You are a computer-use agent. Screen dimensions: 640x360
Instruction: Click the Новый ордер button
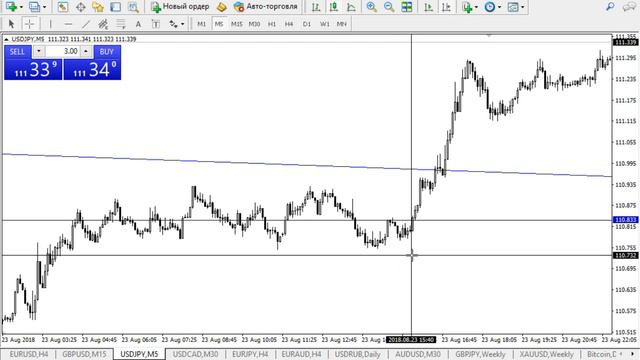[x=180, y=7]
